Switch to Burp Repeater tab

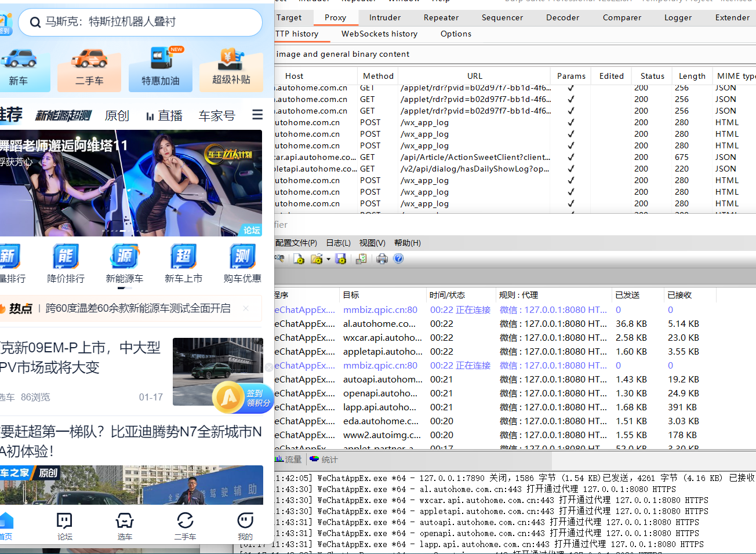coord(441,17)
